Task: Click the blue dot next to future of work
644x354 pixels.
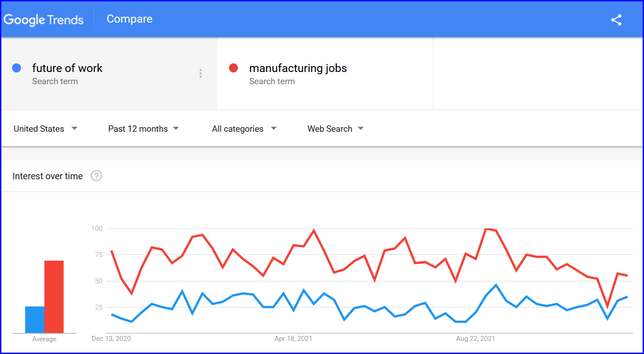Action: pyautogui.click(x=17, y=68)
